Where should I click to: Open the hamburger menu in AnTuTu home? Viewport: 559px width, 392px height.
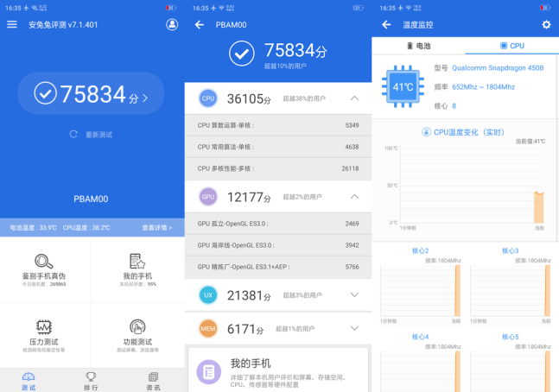(12, 24)
